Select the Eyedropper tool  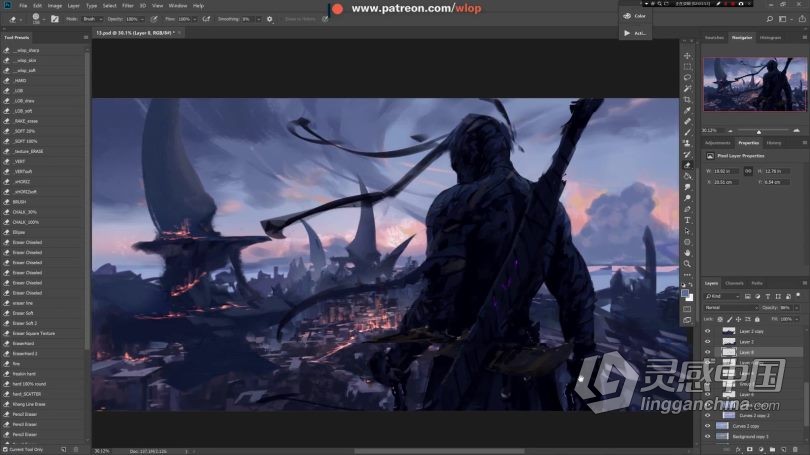(x=687, y=110)
